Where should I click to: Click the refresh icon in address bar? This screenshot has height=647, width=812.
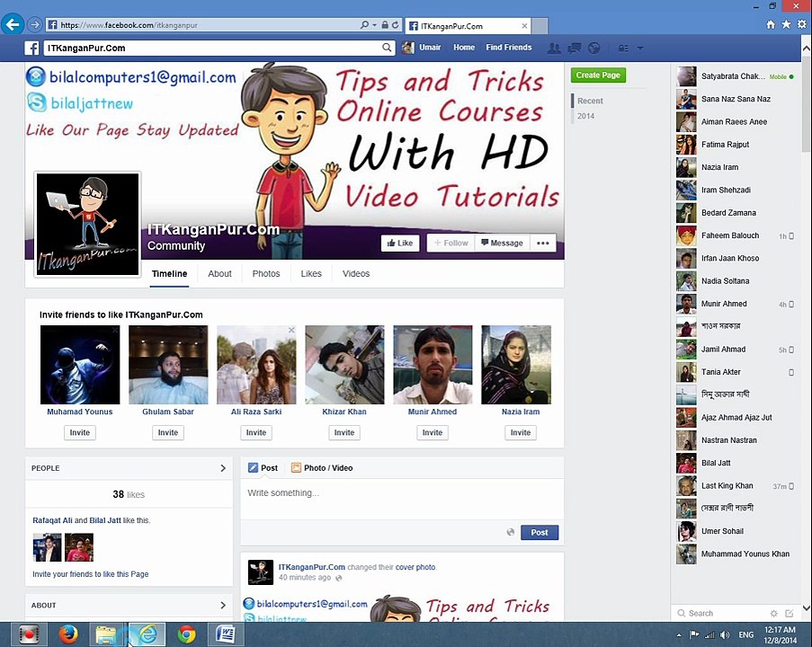(395, 25)
